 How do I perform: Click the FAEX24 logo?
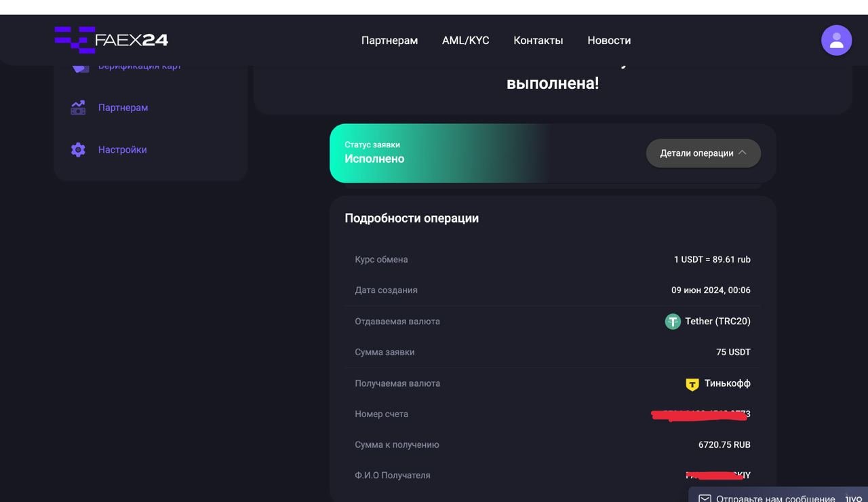click(111, 40)
